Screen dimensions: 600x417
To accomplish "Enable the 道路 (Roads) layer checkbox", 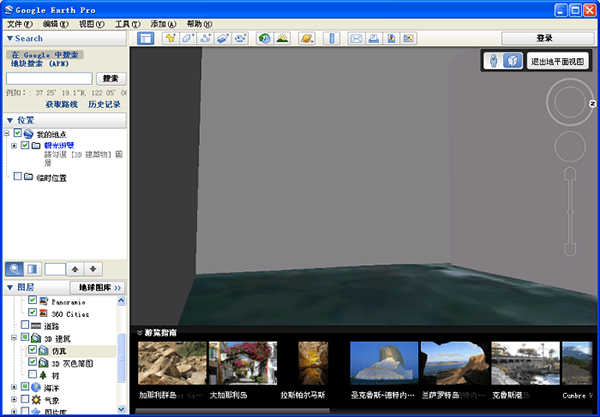I will (25, 325).
